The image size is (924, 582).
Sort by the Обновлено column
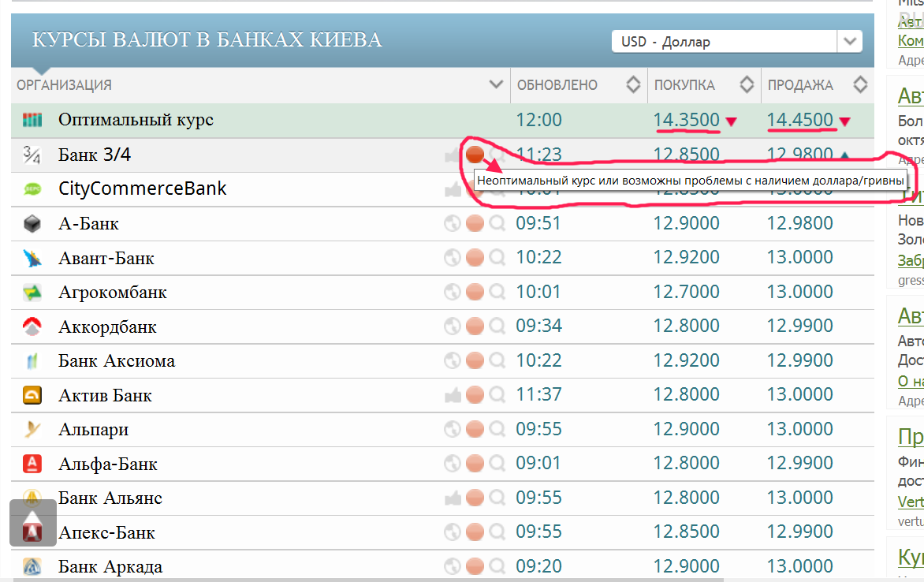(x=633, y=84)
